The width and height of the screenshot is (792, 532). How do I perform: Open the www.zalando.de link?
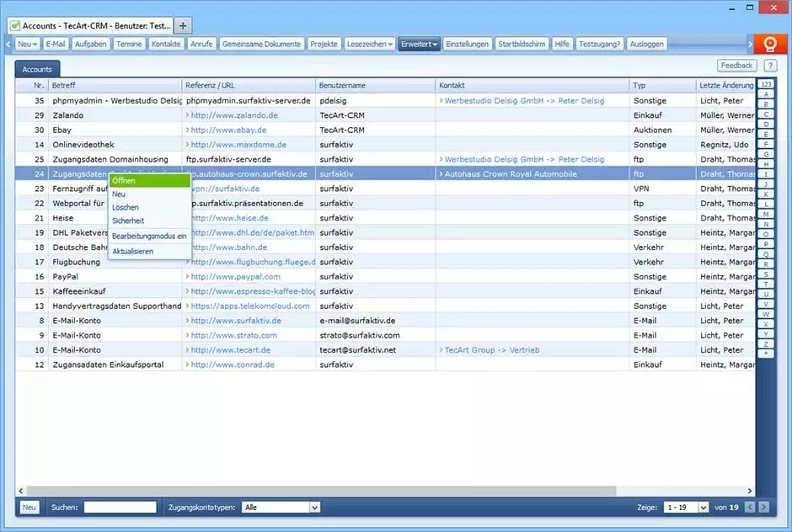pyautogui.click(x=234, y=115)
